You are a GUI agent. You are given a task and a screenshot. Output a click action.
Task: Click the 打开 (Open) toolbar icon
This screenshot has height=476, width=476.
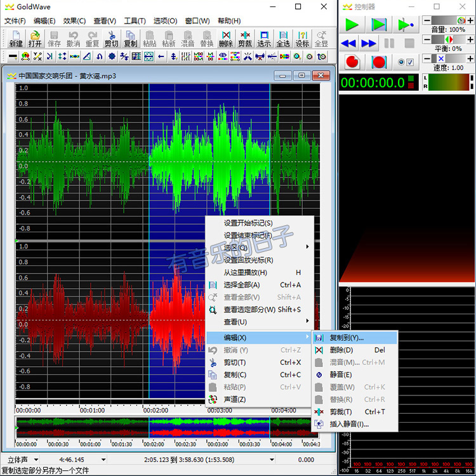click(35, 39)
